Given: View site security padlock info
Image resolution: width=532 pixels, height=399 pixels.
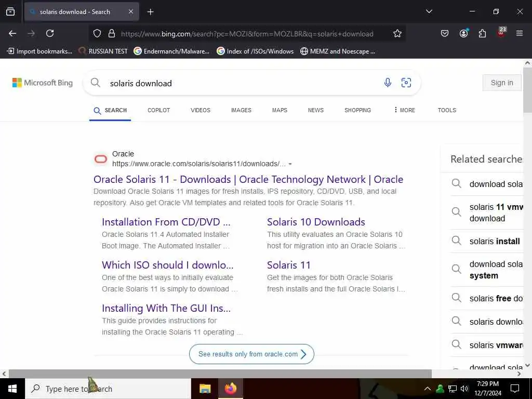Looking at the screenshot, I should (112, 33).
